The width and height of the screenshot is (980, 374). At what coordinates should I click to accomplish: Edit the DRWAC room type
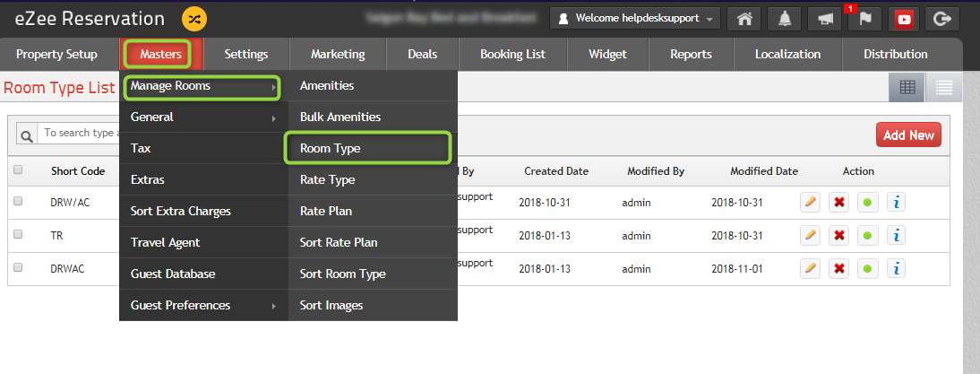click(810, 269)
